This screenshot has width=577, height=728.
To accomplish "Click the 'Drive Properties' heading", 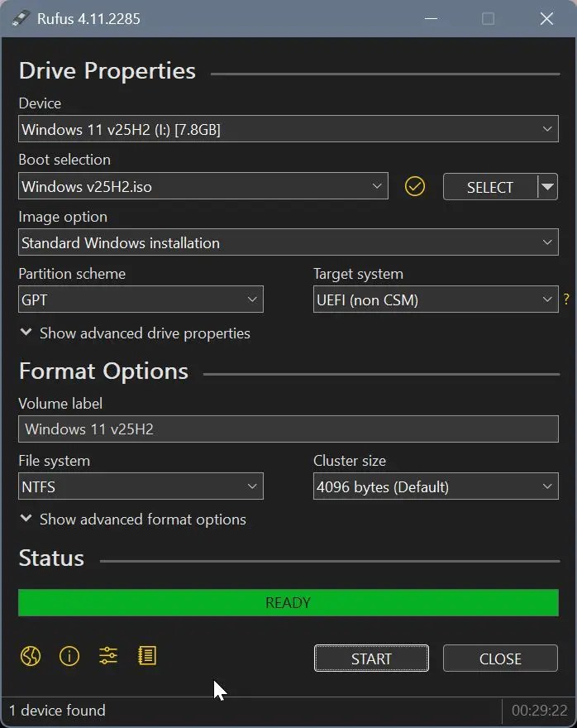I will [107, 71].
